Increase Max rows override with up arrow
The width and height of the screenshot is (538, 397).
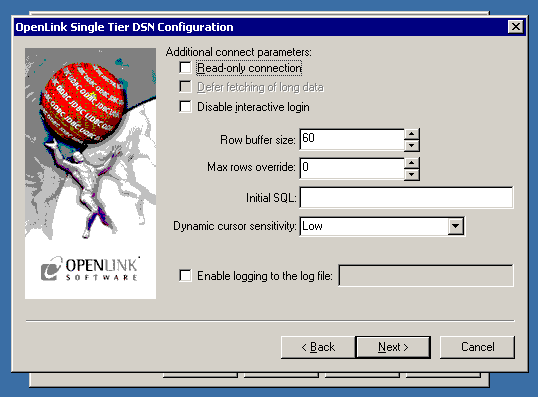tap(411, 163)
